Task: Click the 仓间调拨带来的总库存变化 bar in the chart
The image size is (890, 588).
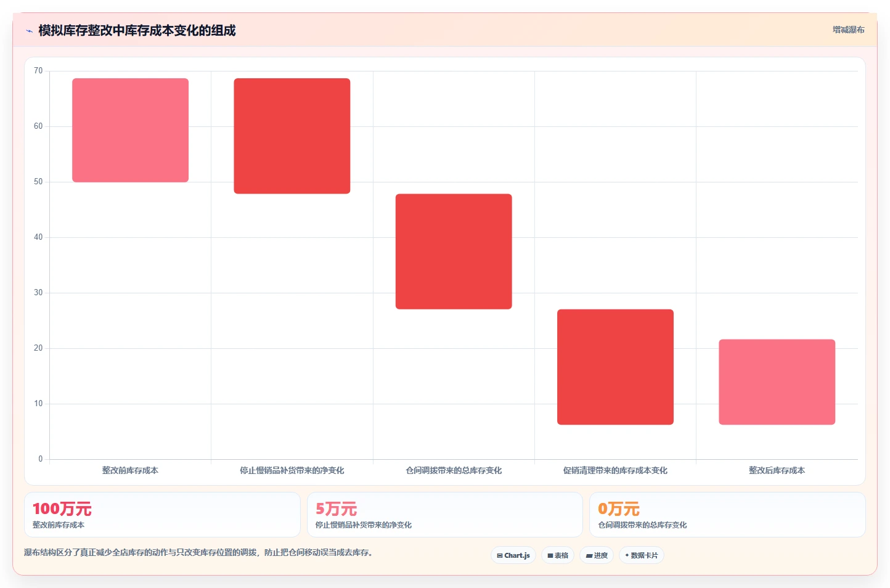Action: (454, 251)
